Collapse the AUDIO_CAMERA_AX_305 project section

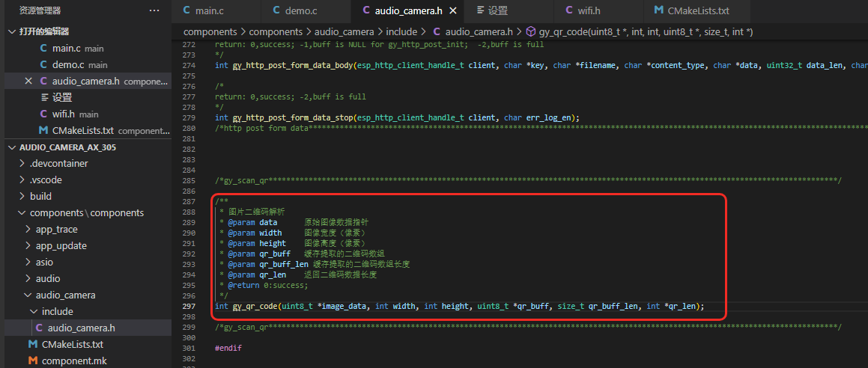(x=13, y=147)
